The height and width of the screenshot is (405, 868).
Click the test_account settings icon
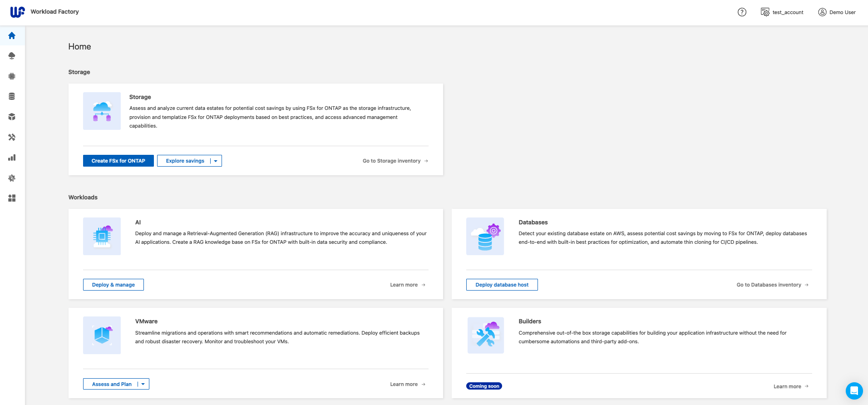(765, 12)
